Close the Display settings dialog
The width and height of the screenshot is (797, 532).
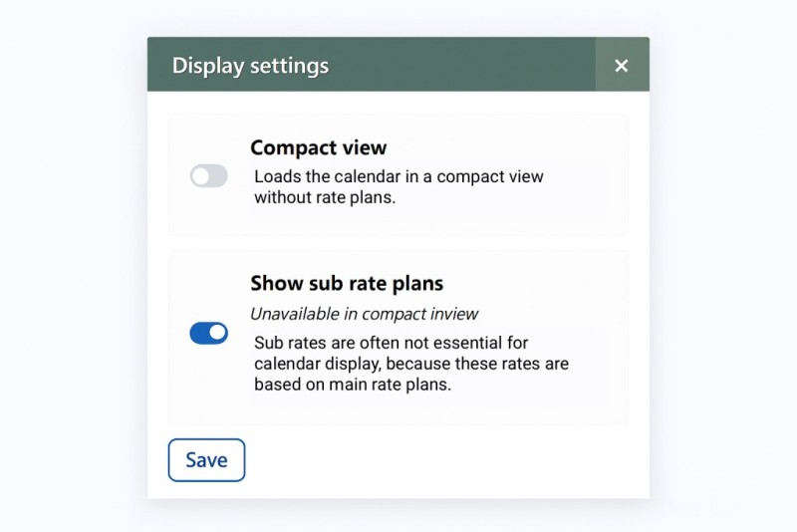622,66
